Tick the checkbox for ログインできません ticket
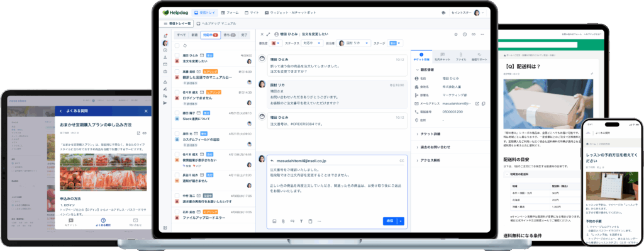Viewport: 644px width, 251px height. [x=177, y=92]
